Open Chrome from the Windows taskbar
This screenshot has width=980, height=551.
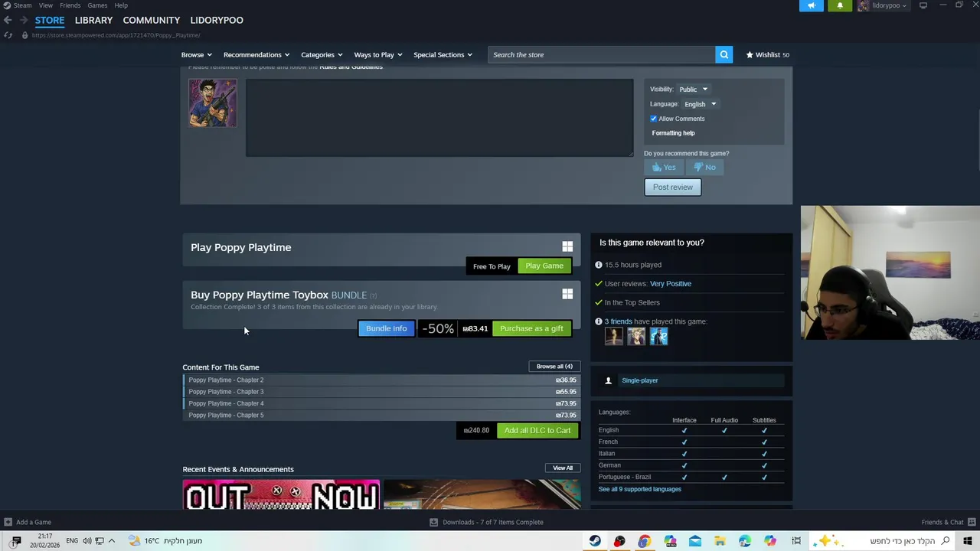coord(644,540)
